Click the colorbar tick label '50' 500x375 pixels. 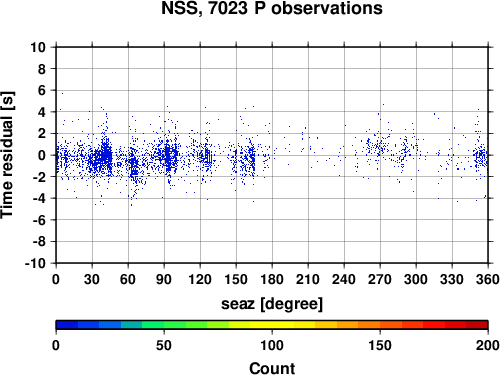[x=164, y=345]
